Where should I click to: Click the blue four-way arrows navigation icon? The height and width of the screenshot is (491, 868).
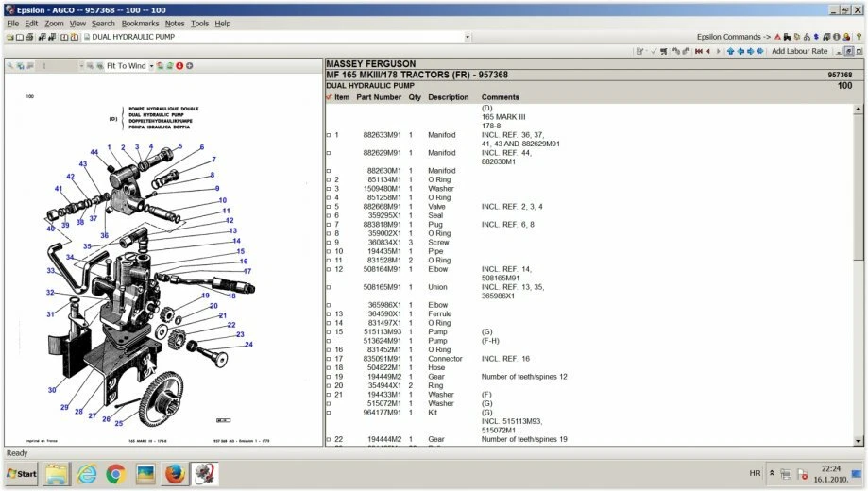coord(760,52)
